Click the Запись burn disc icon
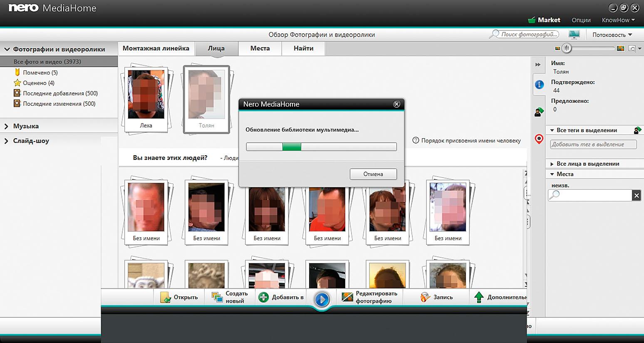 (425, 297)
